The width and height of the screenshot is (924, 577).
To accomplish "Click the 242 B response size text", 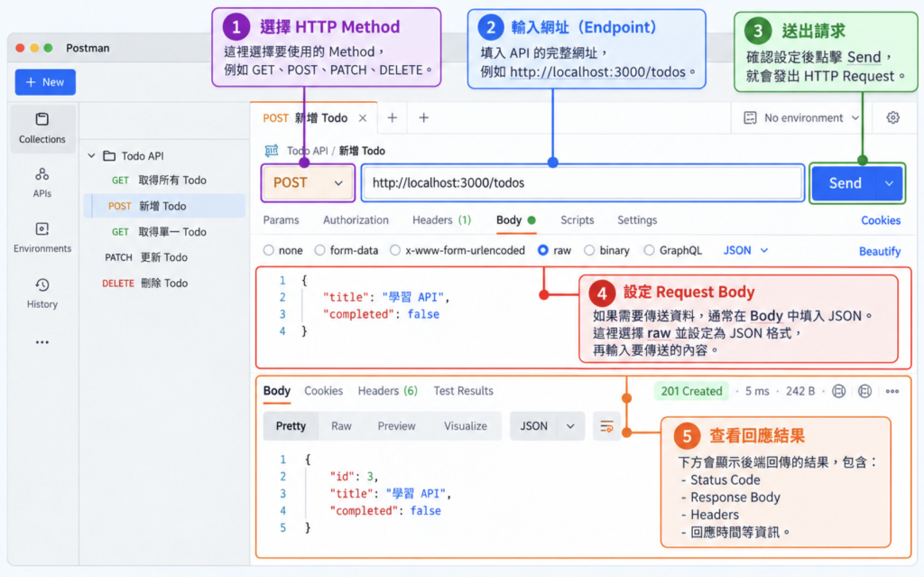I will click(x=800, y=391).
